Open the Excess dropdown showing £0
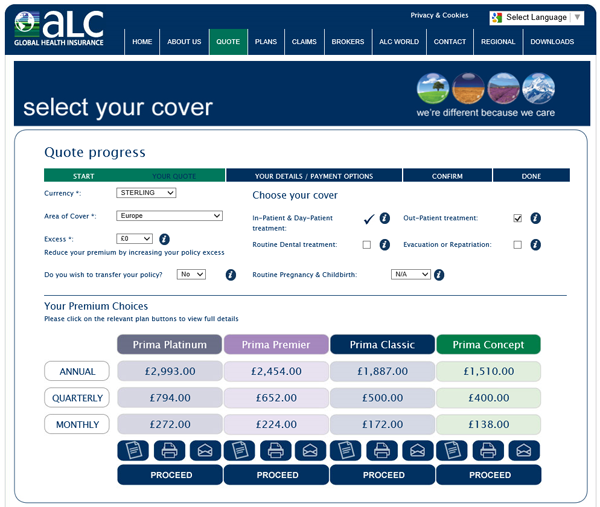Screen dimensions: 600x507 pos(134,239)
